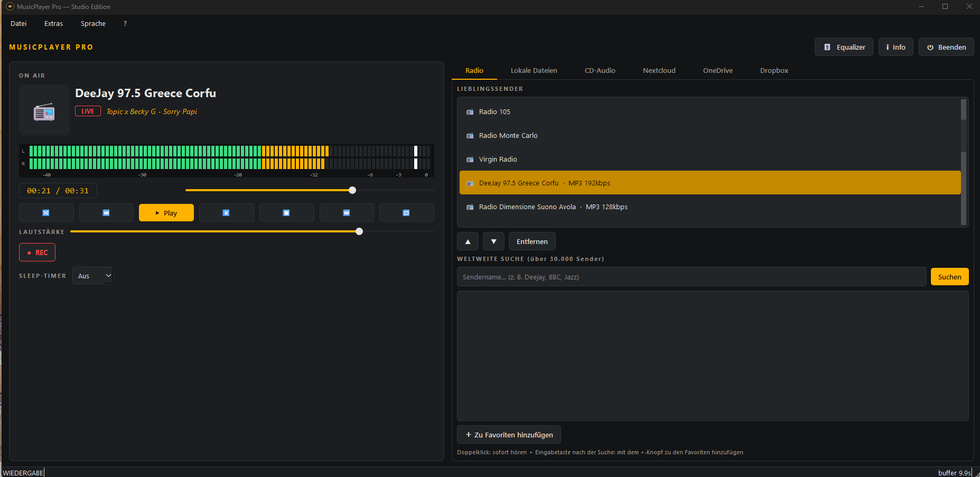Select Radio Monte Carlo station
This screenshot has height=477, width=980.
pyautogui.click(x=710, y=135)
